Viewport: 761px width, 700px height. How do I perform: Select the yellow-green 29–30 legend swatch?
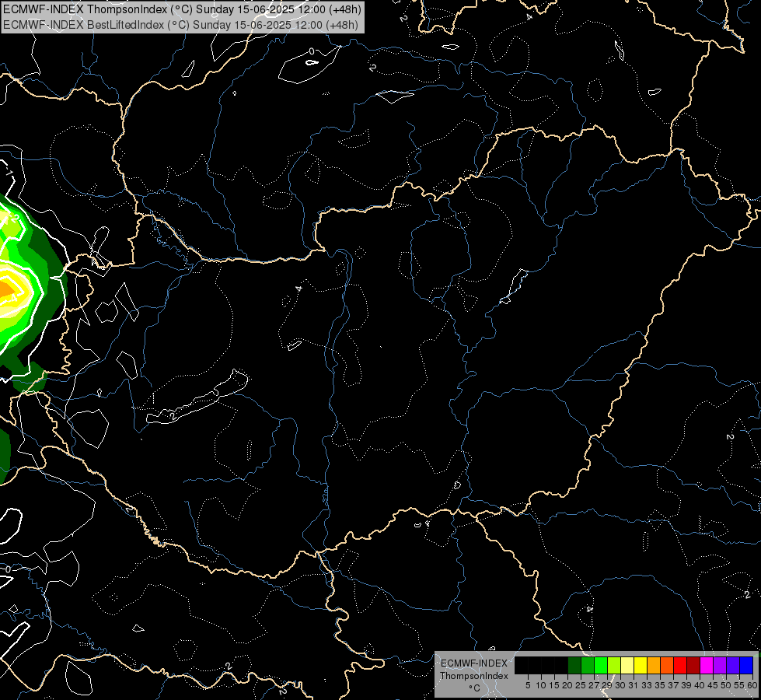coord(613,666)
